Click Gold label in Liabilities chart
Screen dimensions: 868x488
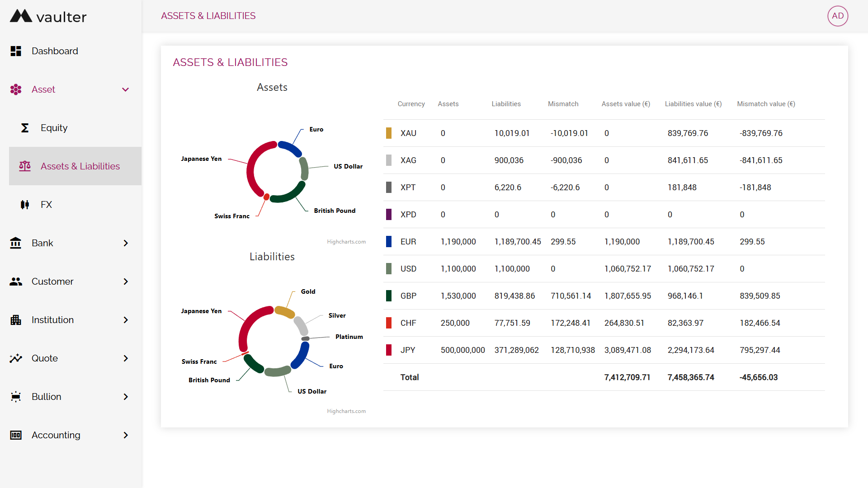pos(308,291)
